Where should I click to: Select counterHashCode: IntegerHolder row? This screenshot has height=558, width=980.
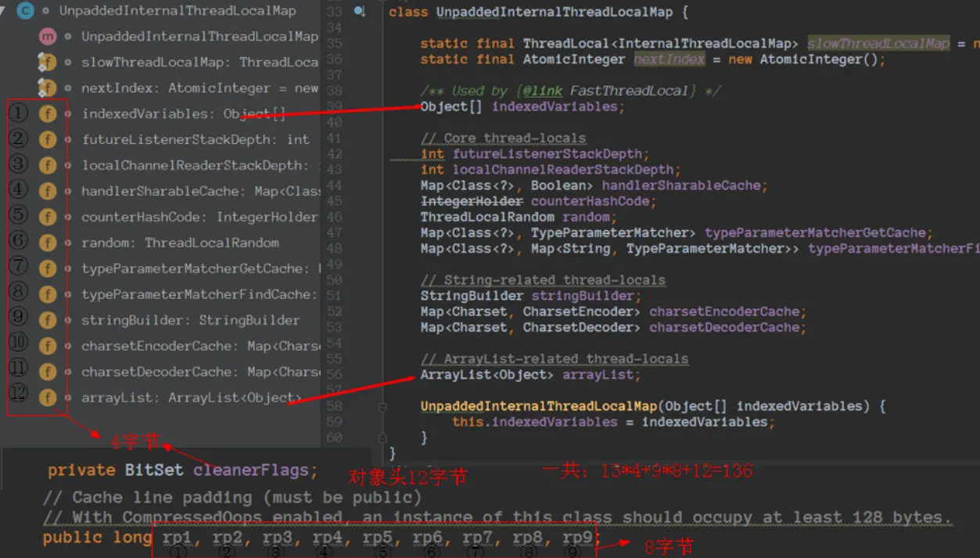199,217
